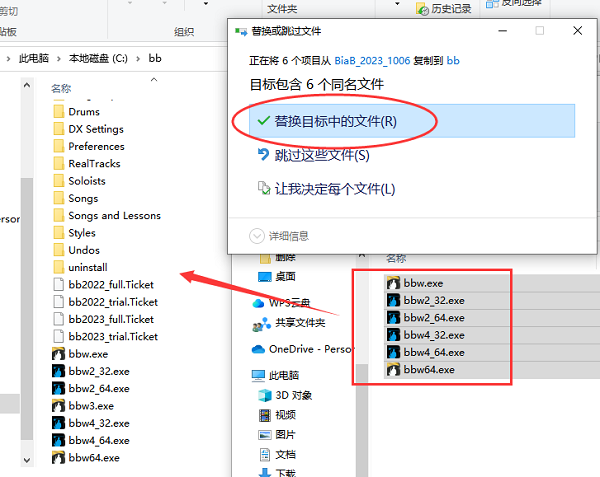Click the 3D Objects icon
This screenshot has height=477, width=600.
click(265, 395)
